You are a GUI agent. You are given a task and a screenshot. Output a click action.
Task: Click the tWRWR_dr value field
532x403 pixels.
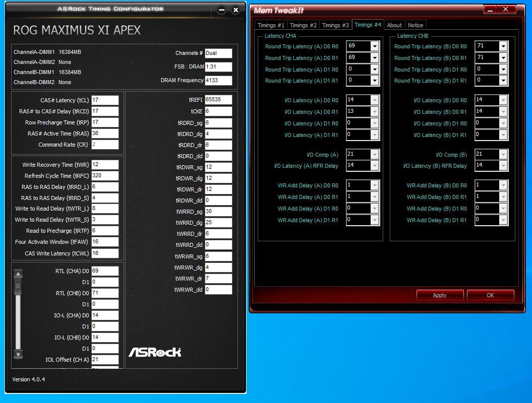(218, 279)
